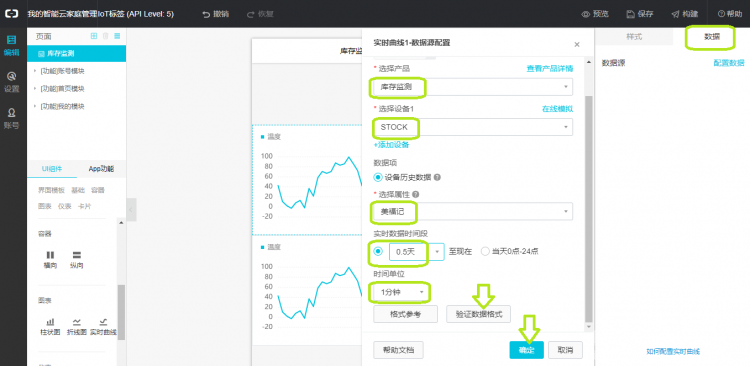The image size is (750, 366).
Task: Click the list-view icon in the 页面 header
Action: (117, 36)
